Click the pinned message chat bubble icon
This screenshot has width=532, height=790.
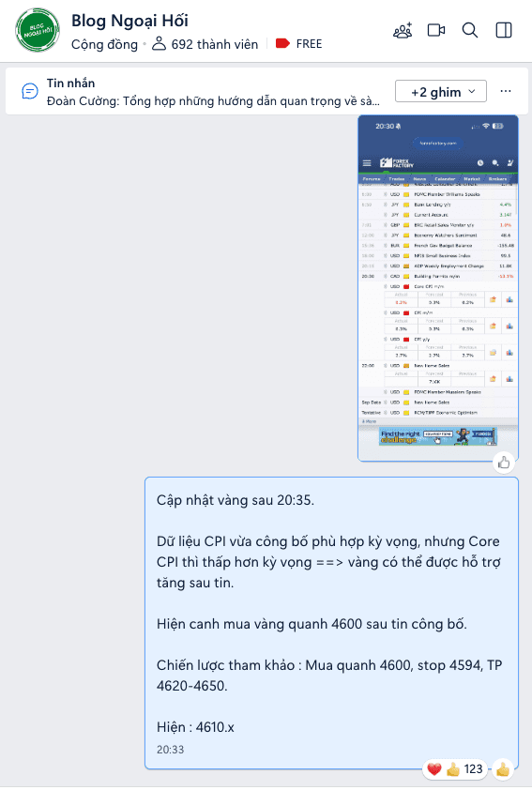(x=29, y=92)
